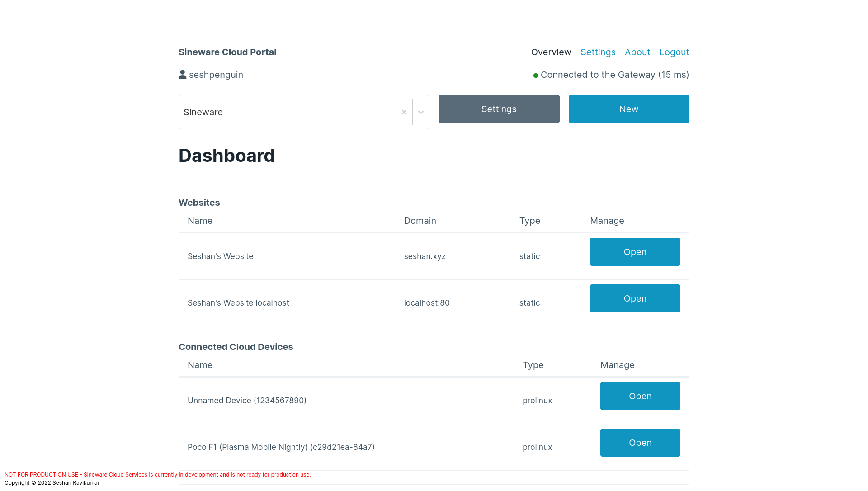
Task: Click the green gateway connection status dot
Action: [x=536, y=76]
